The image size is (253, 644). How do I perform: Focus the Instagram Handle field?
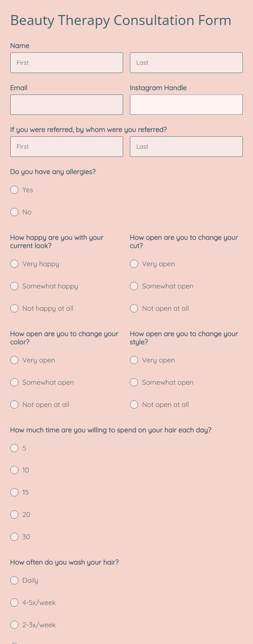186,104
